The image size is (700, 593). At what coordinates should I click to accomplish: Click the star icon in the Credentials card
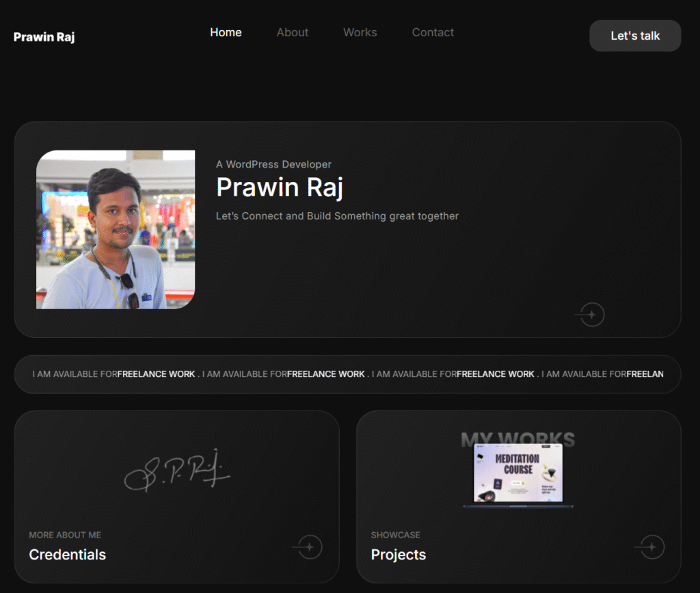click(310, 547)
